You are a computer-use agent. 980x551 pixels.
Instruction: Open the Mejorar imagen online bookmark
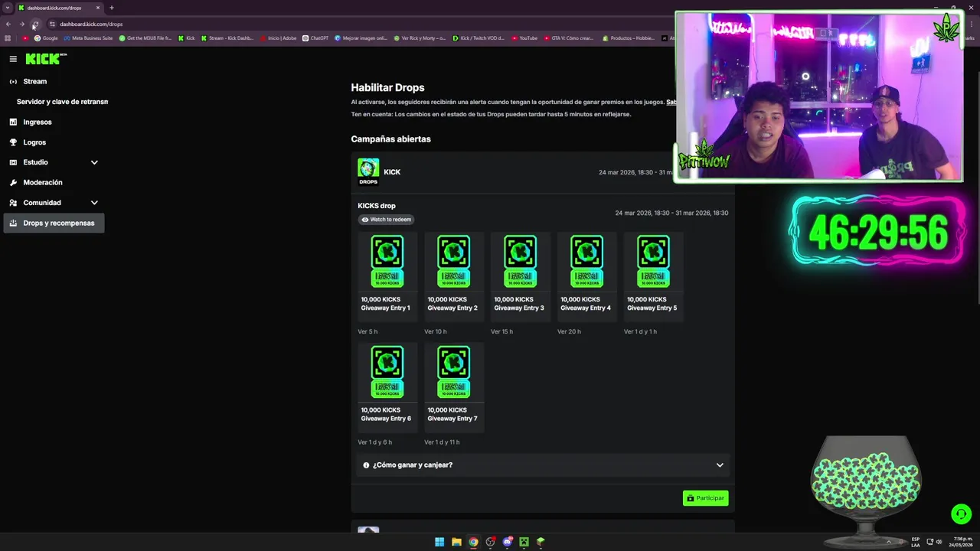tap(361, 38)
